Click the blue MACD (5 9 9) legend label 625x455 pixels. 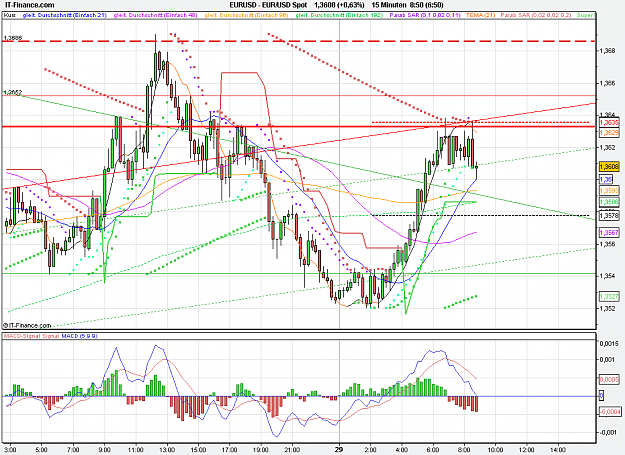pyautogui.click(x=79, y=336)
